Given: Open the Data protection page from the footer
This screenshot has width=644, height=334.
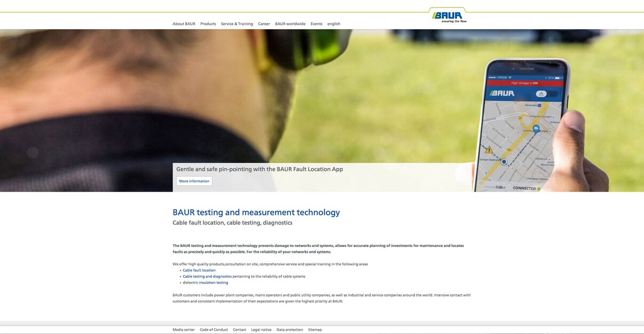Looking at the screenshot, I should click(289, 329).
